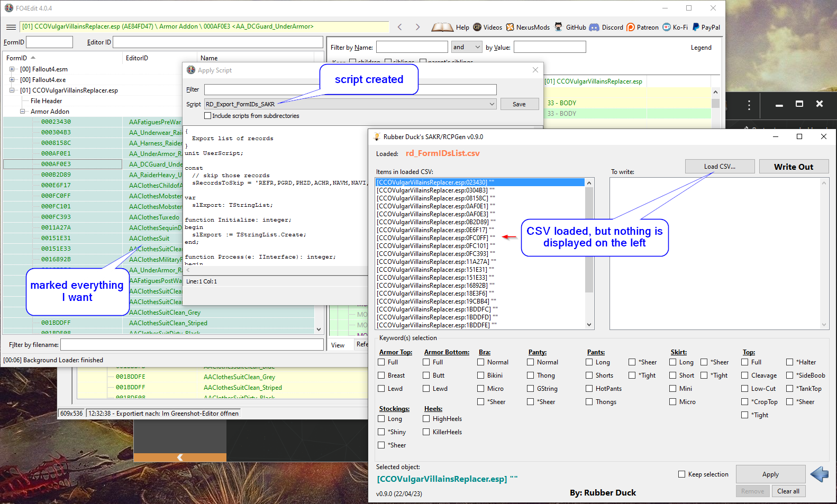Click the Apply Script Filter field
Viewport: 837px width, 504px height.
[x=350, y=89]
